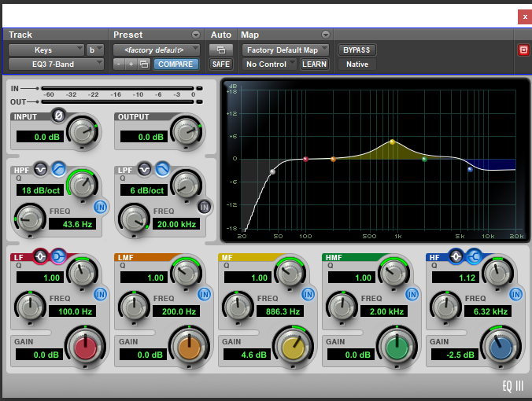Click the yellow MF gain knob
The image size is (532, 401).
point(292,346)
